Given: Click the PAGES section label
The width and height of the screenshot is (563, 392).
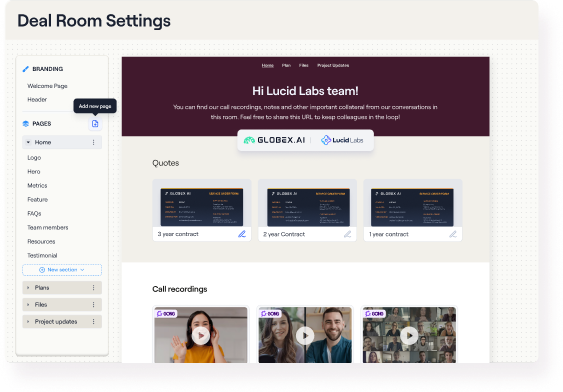Looking at the screenshot, I should pyautogui.click(x=42, y=123).
